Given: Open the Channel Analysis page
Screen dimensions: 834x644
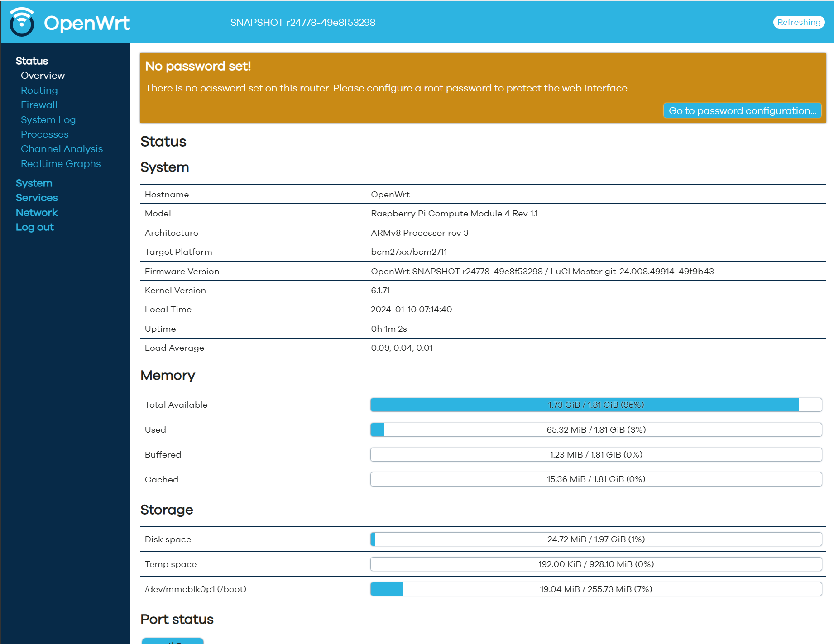Looking at the screenshot, I should (x=62, y=148).
